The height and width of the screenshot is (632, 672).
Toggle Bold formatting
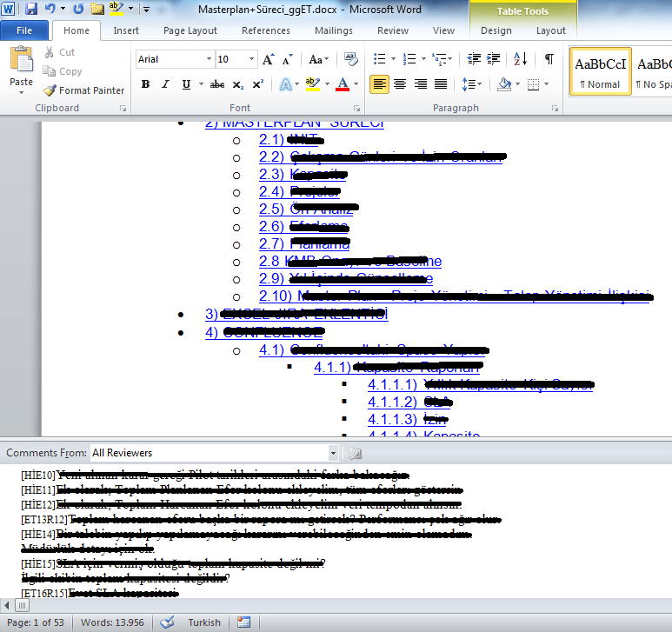[146, 84]
